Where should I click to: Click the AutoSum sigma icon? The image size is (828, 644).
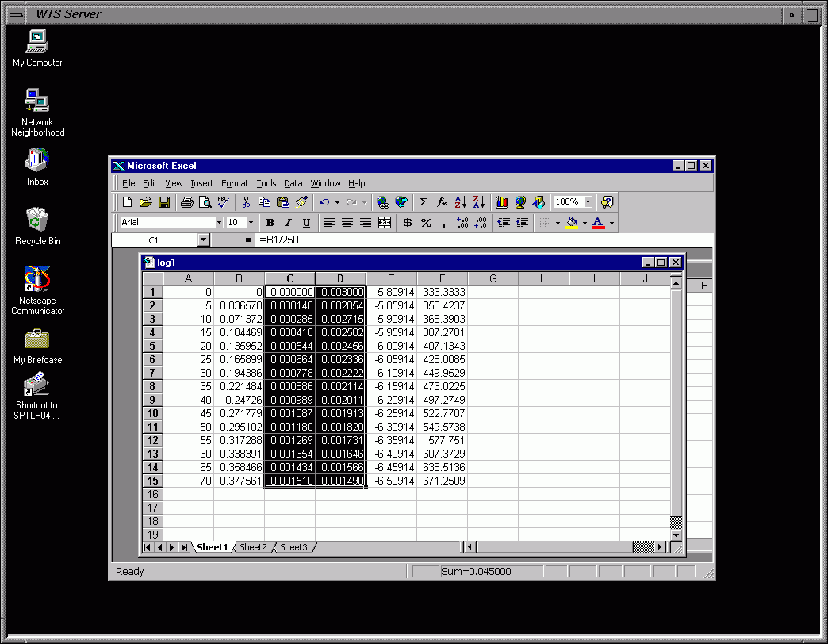click(x=424, y=202)
